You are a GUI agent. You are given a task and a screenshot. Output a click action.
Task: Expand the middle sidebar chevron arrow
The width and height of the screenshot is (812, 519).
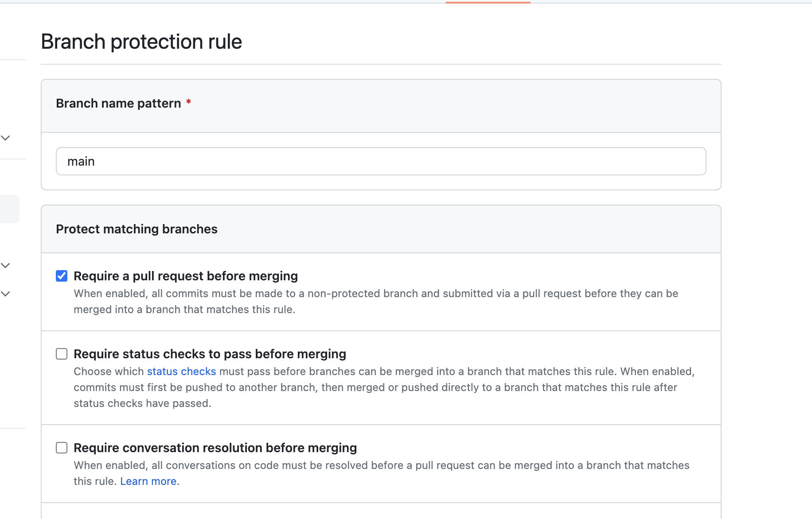5,265
